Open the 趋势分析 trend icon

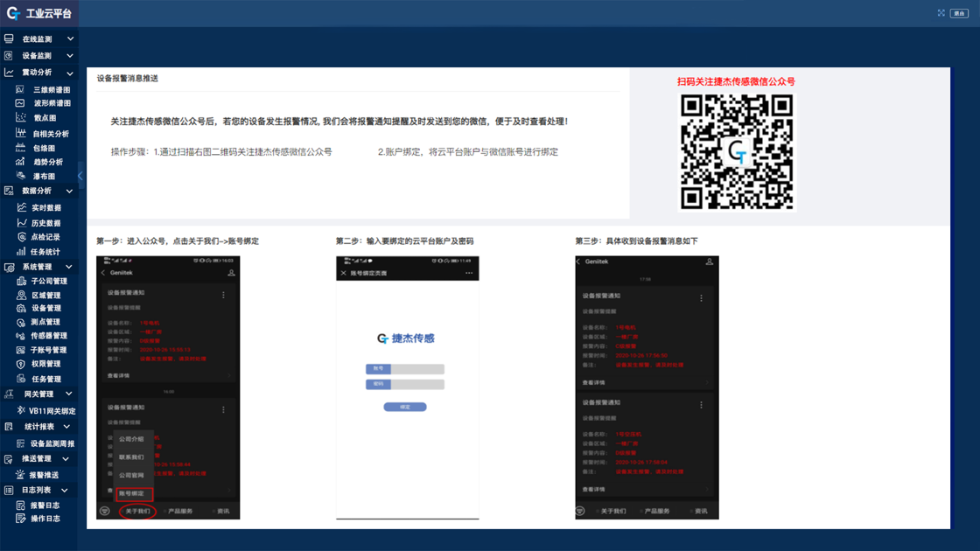pos(21,162)
